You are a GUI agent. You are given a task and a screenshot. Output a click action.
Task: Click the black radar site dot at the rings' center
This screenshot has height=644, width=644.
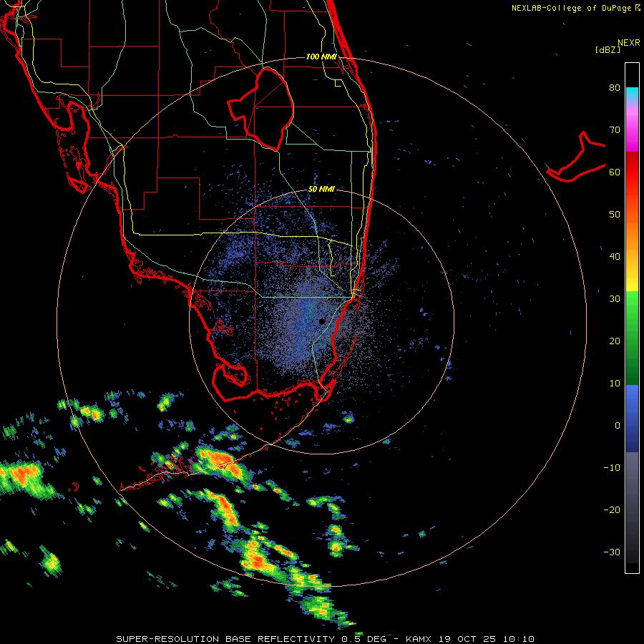point(322,321)
